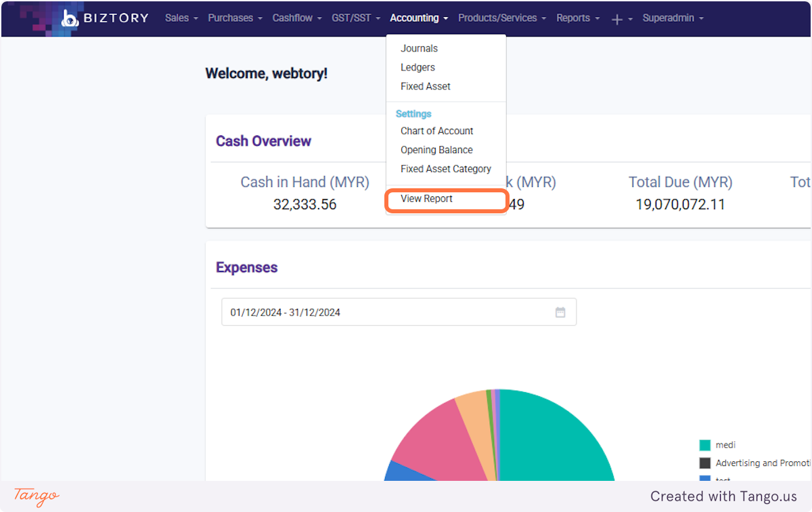Open Fixed Asset Category setting

(x=446, y=169)
